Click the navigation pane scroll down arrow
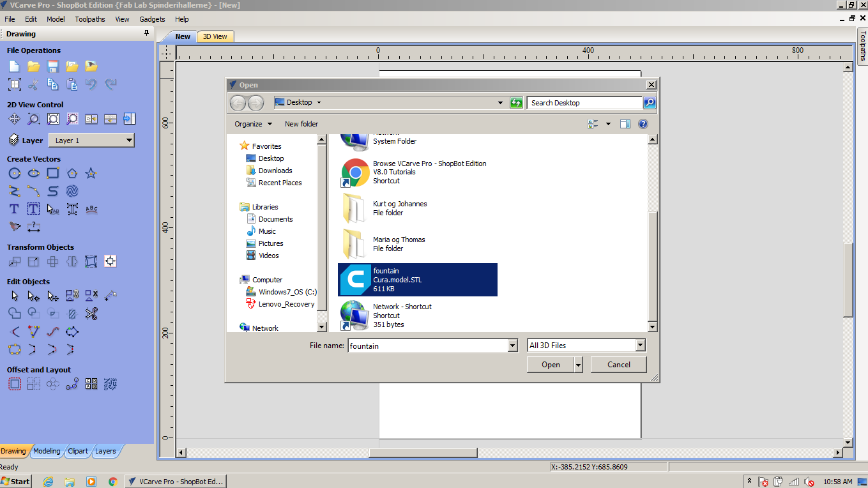The width and height of the screenshot is (868, 488). click(321, 327)
